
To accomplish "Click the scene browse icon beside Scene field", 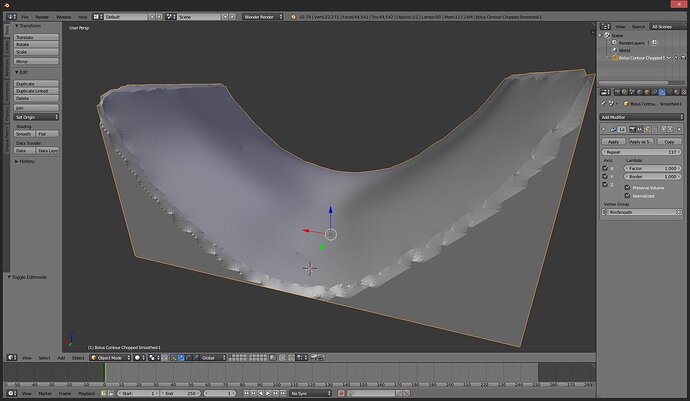I will [171, 17].
